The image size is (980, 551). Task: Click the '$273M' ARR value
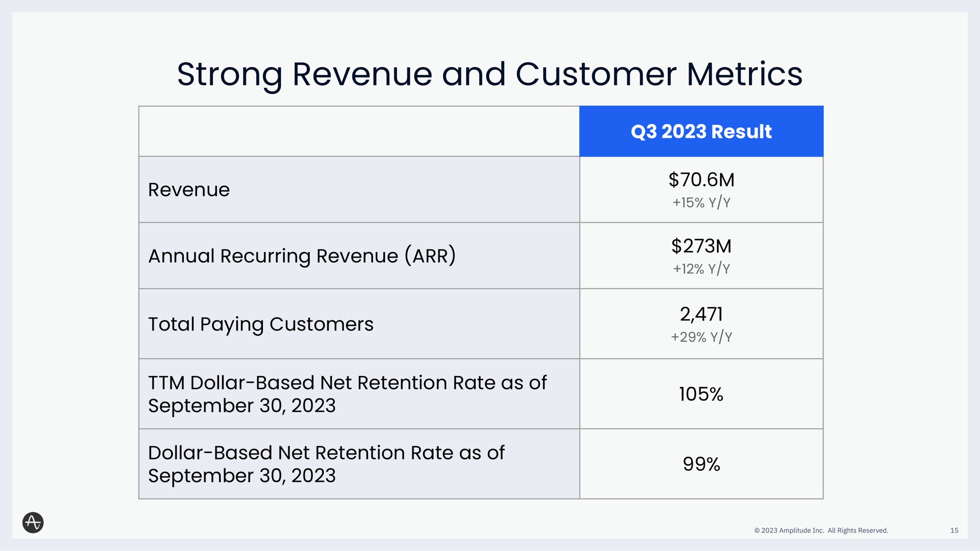701,246
